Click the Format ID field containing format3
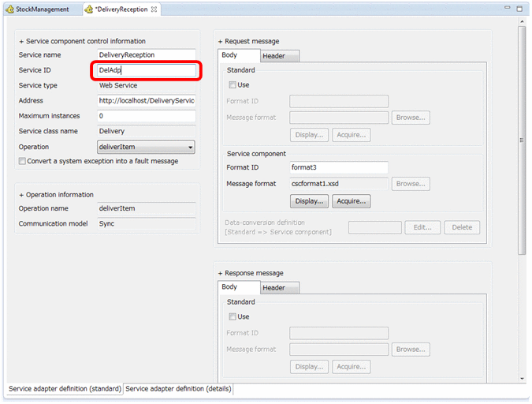The width and height of the screenshot is (532, 404). pos(338,167)
